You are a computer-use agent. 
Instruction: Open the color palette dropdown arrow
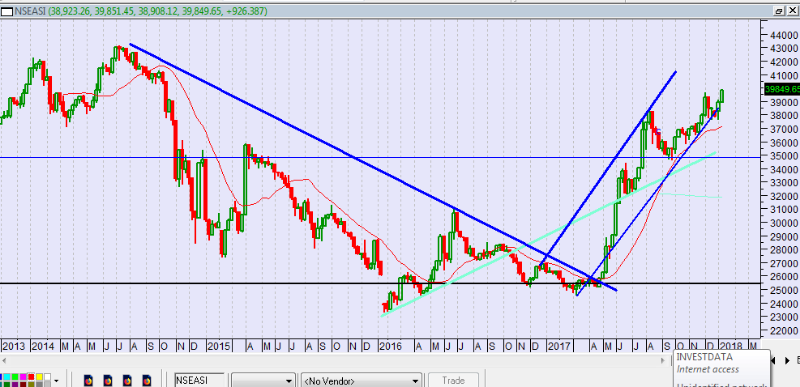(56, 380)
